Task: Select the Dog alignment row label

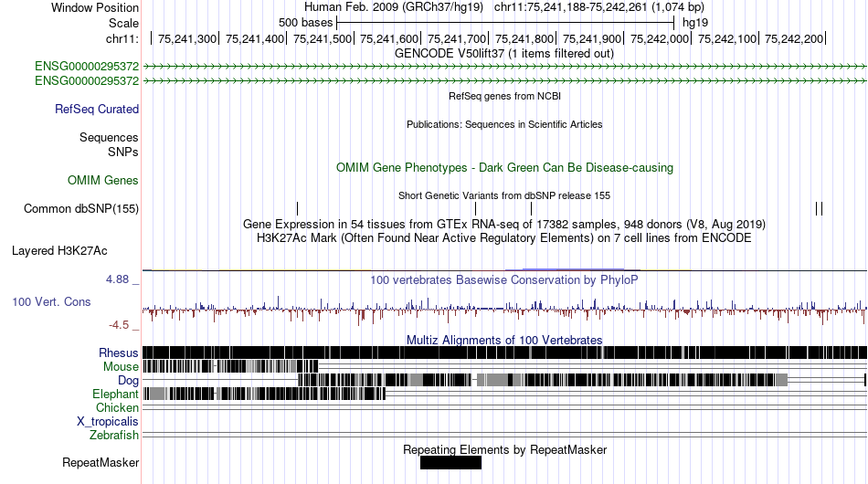Action: point(128,381)
